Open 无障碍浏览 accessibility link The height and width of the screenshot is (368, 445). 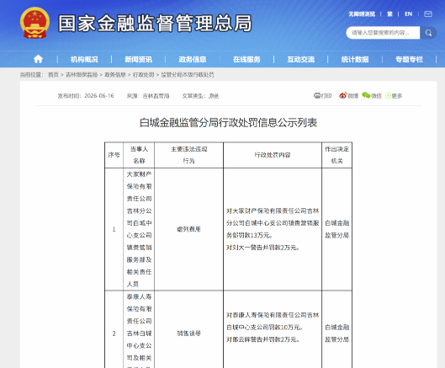362,14
